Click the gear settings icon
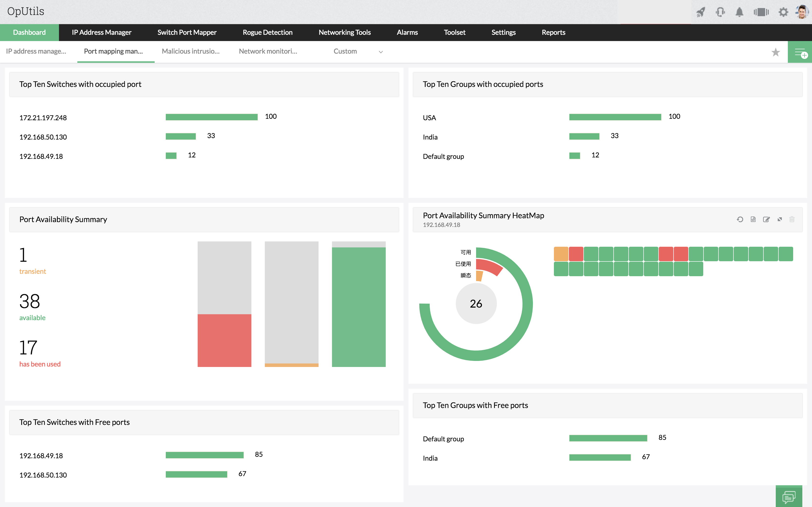This screenshot has height=507, width=812. coord(783,12)
